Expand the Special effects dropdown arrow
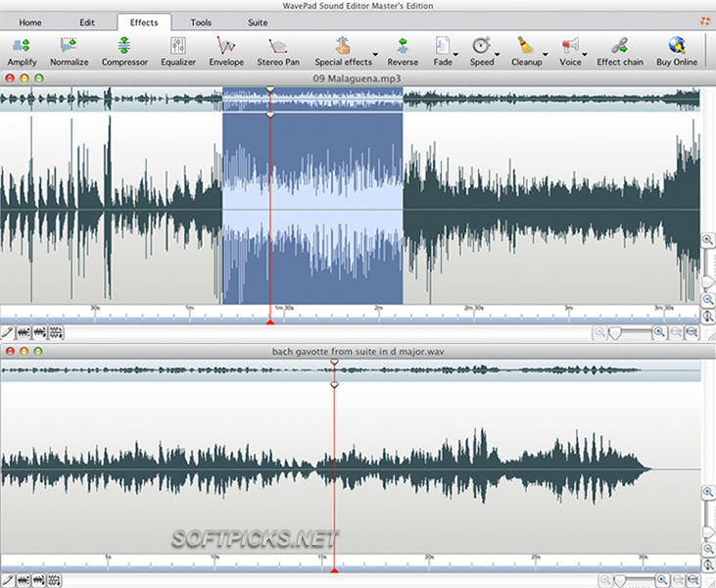 point(375,55)
